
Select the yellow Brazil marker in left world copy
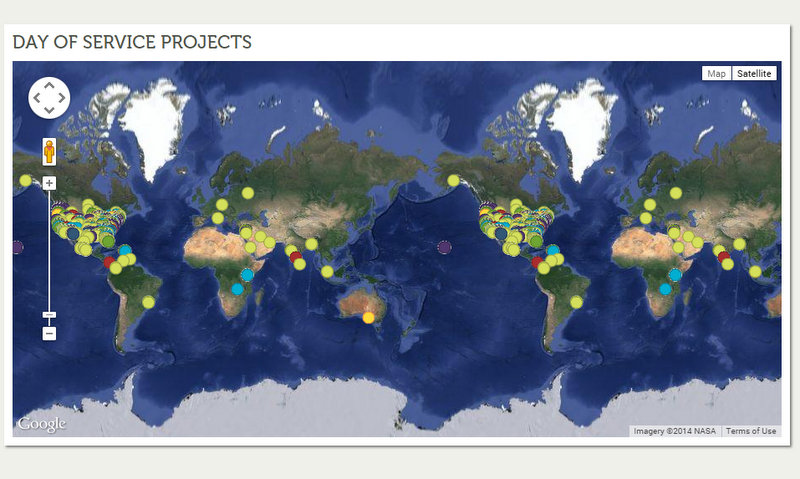pos(148,302)
